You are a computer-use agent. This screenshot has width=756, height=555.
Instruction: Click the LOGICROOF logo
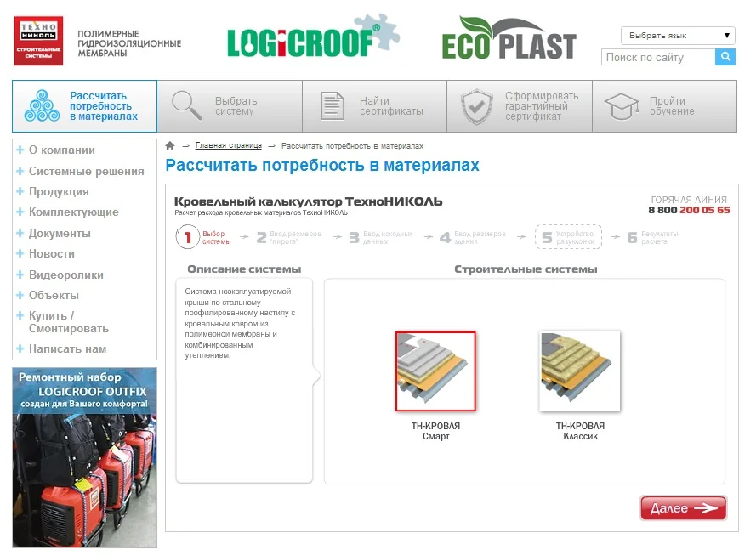point(313,37)
